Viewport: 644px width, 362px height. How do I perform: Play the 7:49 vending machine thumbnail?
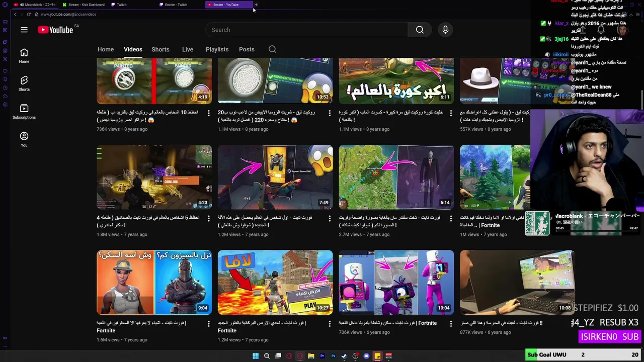(275, 177)
